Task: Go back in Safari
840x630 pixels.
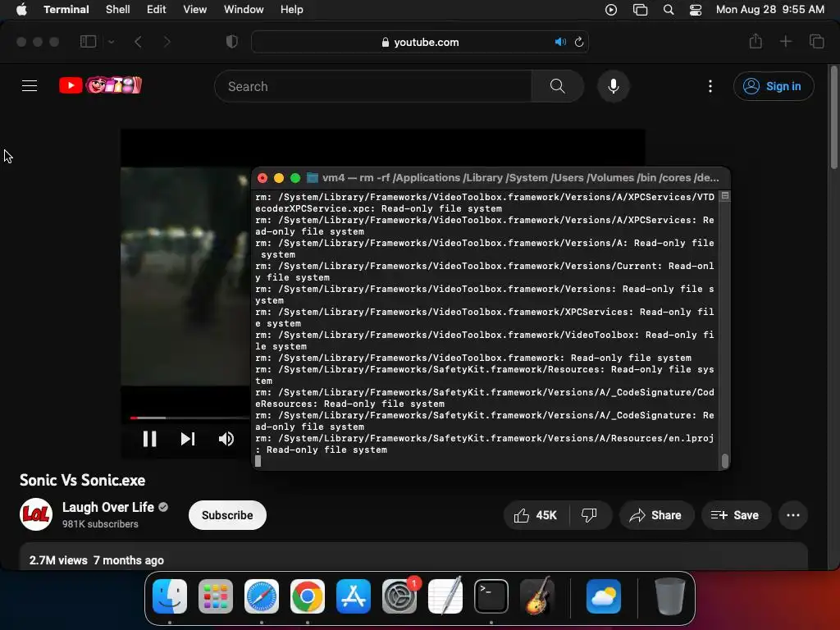Action: pos(138,42)
